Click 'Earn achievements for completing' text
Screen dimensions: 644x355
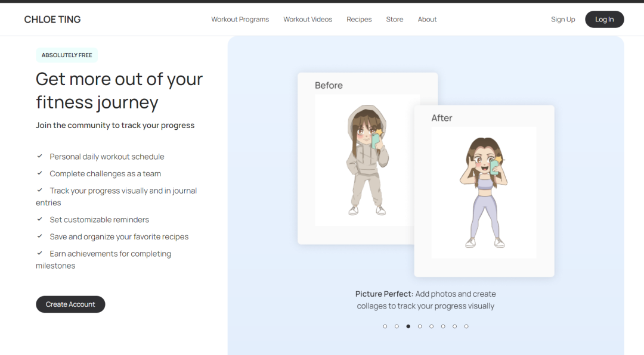click(110, 254)
